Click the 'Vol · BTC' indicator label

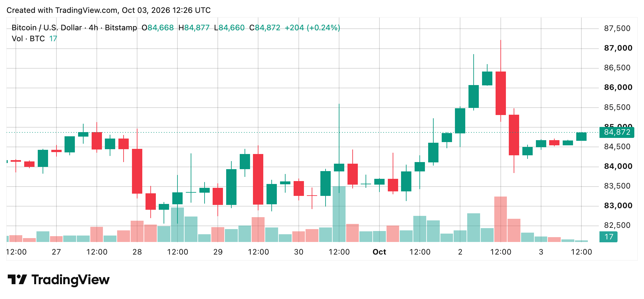(x=28, y=39)
